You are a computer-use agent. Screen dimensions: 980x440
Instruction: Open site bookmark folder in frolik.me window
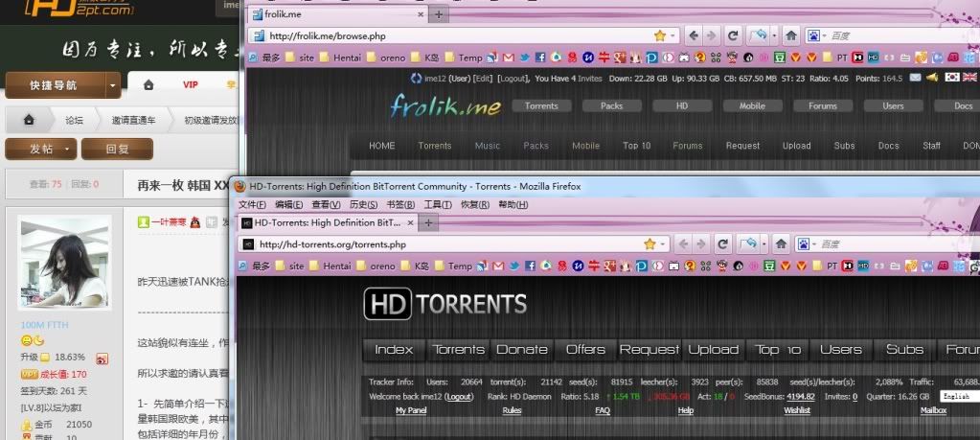(300, 58)
